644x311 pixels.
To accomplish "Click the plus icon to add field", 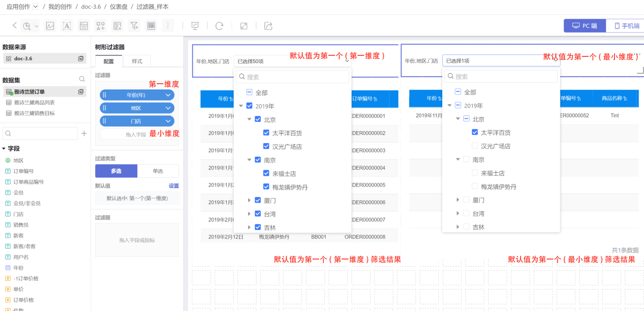I will 84,133.
